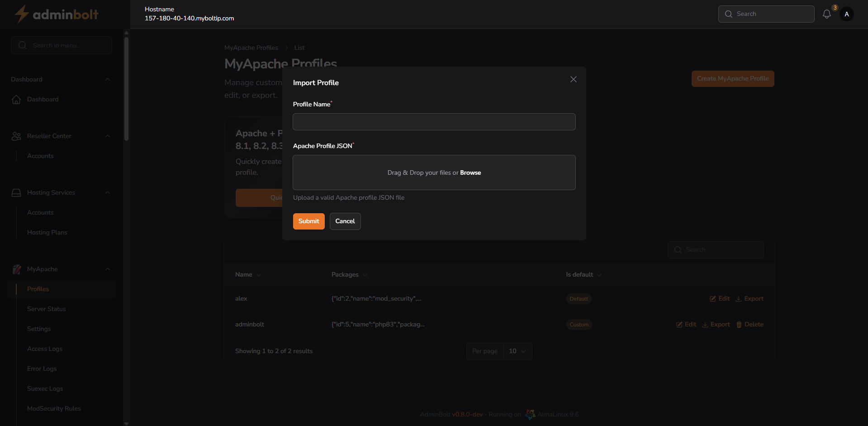Collapse the MyApache sidebar section
The width and height of the screenshot is (868, 426).
pyautogui.click(x=108, y=269)
